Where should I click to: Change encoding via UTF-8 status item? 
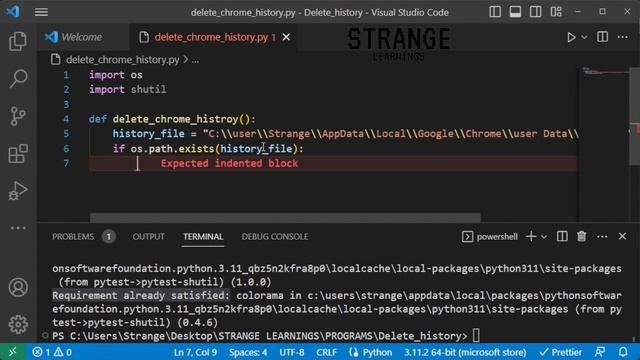pyautogui.click(x=291, y=352)
